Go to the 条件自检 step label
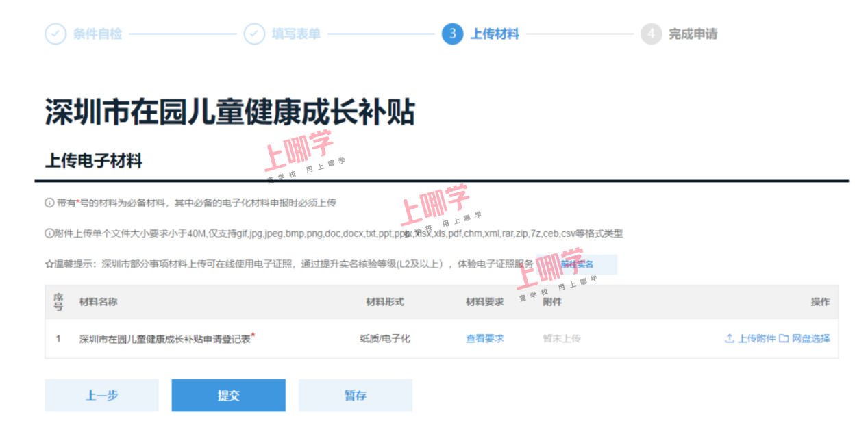Viewport: 868px width, 432px height. [x=97, y=34]
